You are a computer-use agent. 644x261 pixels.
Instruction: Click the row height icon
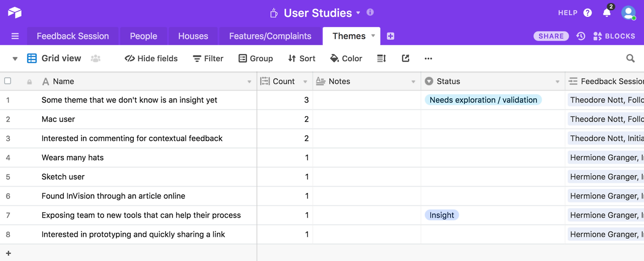pyautogui.click(x=381, y=58)
